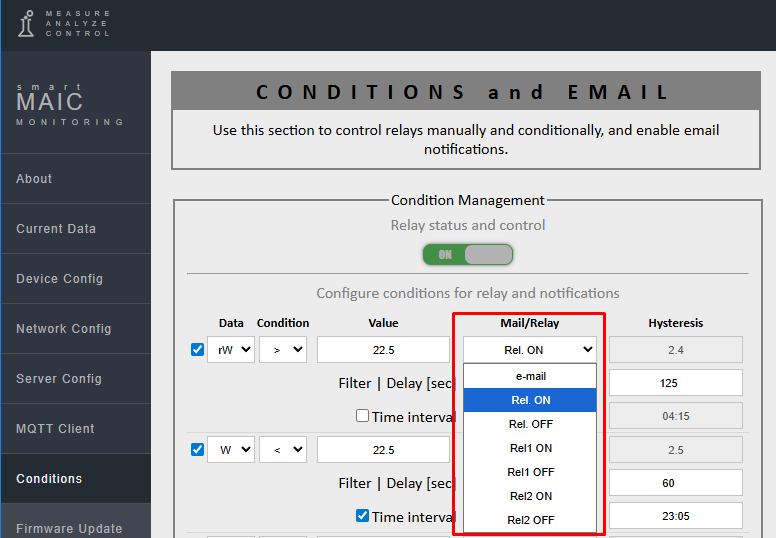Image resolution: width=776 pixels, height=538 pixels.
Task: Toggle the relay status ON switch
Action: 468,255
